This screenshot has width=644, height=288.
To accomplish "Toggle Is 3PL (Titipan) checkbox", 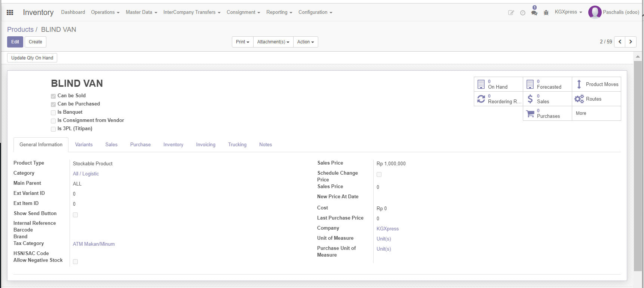I will point(53,129).
